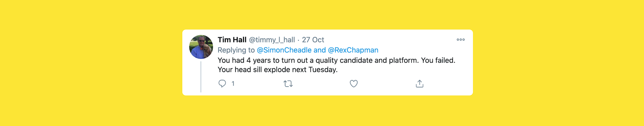This screenshot has width=644, height=126.
Task: Open the 27 Oct timestamp link
Action: tap(313, 40)
